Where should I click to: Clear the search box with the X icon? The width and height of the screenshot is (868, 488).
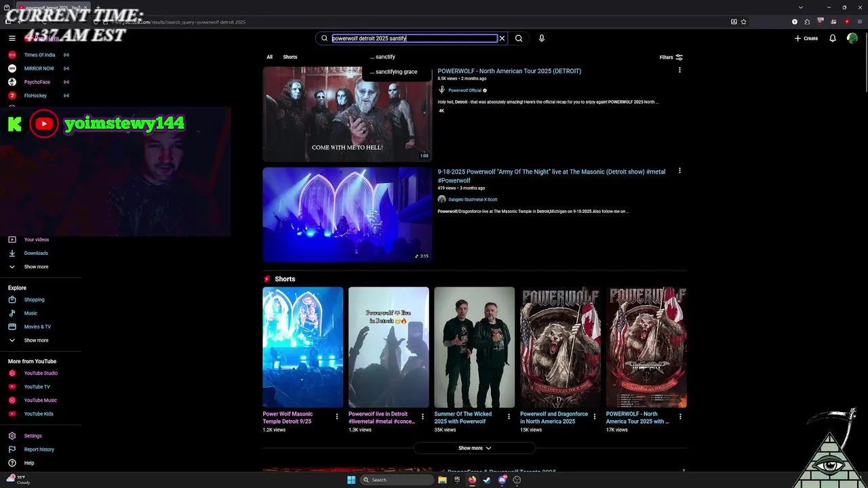click(x=502, y=39)
